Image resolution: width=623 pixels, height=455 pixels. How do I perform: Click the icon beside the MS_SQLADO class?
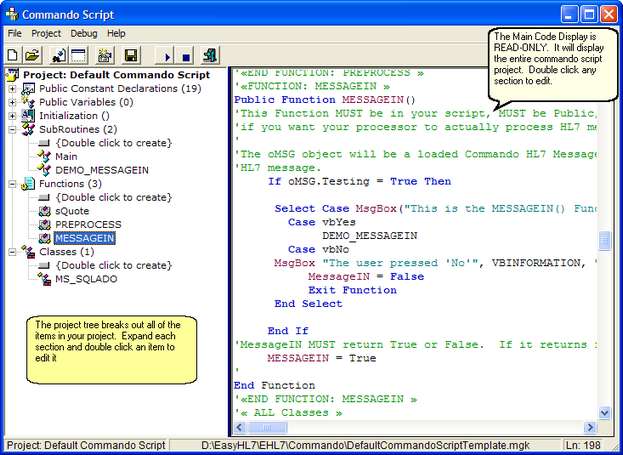pyautogui.click(x=44, y=279)
